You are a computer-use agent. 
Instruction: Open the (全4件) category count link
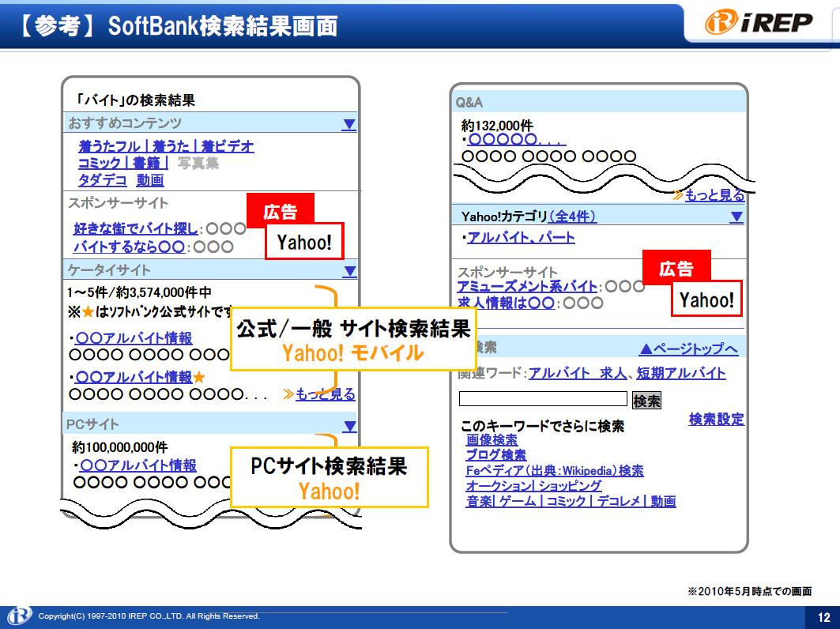pos(573,217)
